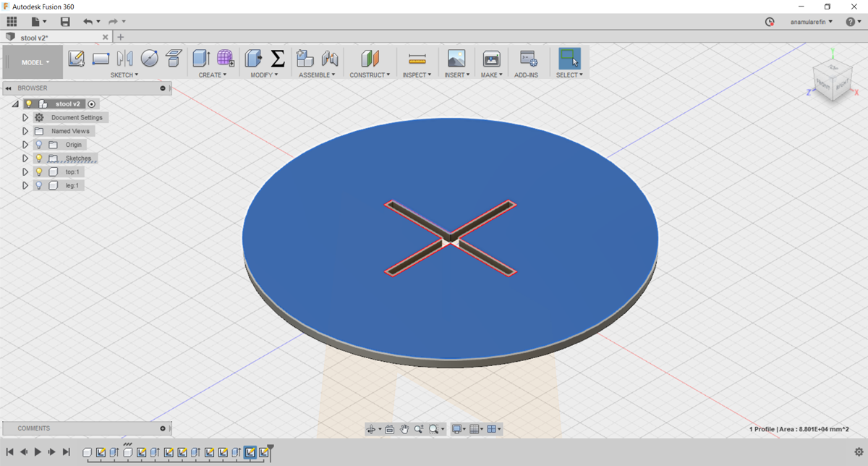Screen dimensions: 868x466
Task: Play the timeline
Action: coord(38,452)
